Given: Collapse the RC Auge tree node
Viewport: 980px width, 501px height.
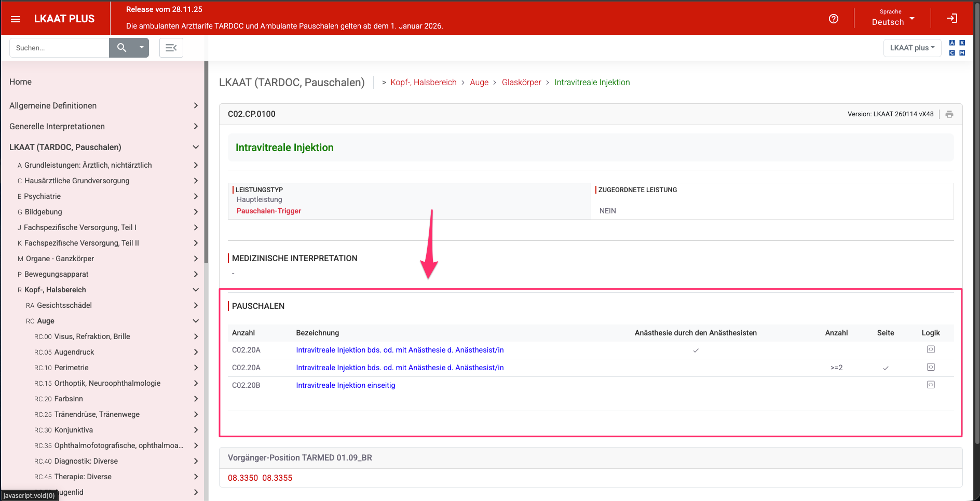Looking at the screenshot, I should [196, 321].
